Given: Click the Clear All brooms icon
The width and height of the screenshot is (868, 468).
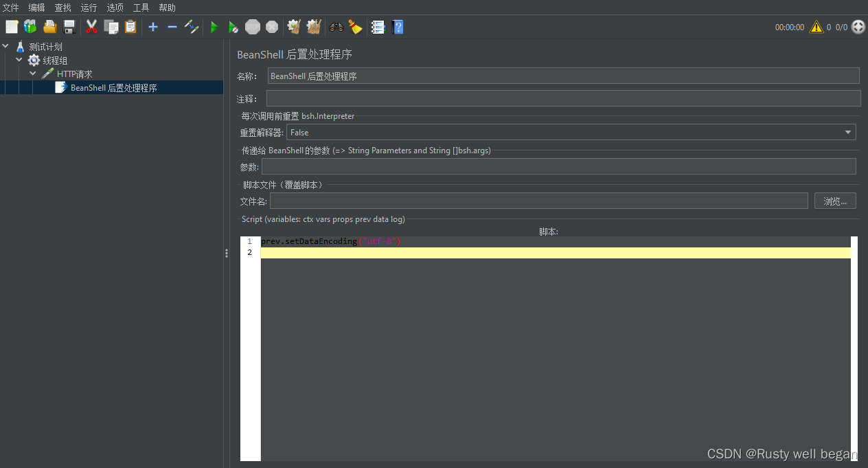Looking at the screenshot, I should pos(314,27).
